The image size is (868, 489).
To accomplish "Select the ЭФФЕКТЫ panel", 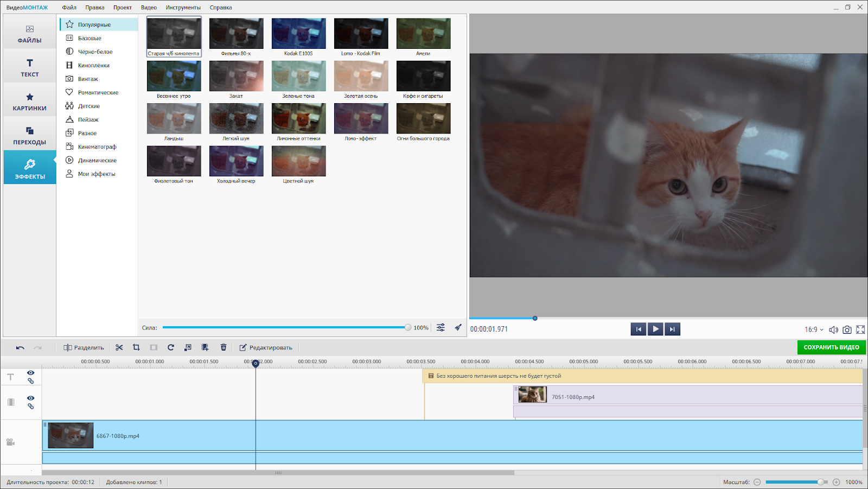I will 29,168.
